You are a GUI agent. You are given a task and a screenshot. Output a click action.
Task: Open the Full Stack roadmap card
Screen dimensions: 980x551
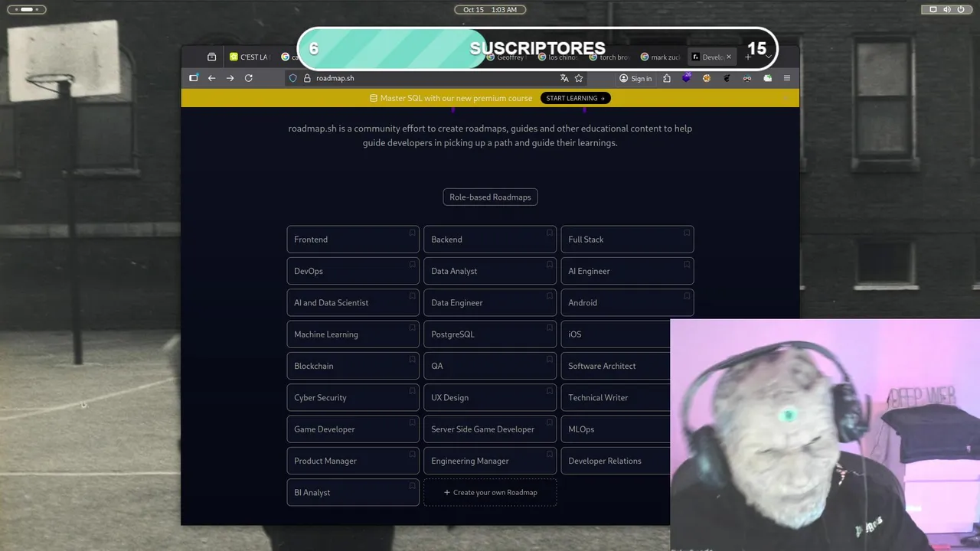coord(627,240)
